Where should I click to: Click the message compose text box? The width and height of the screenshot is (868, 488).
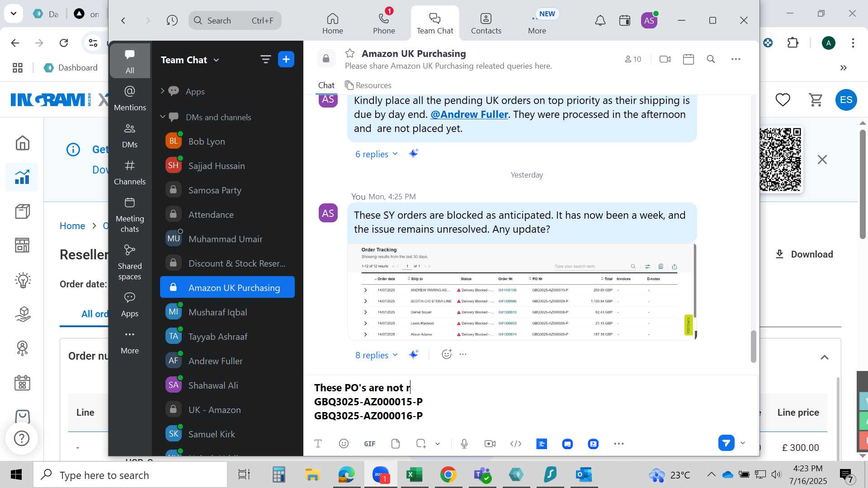coord(531,402)
